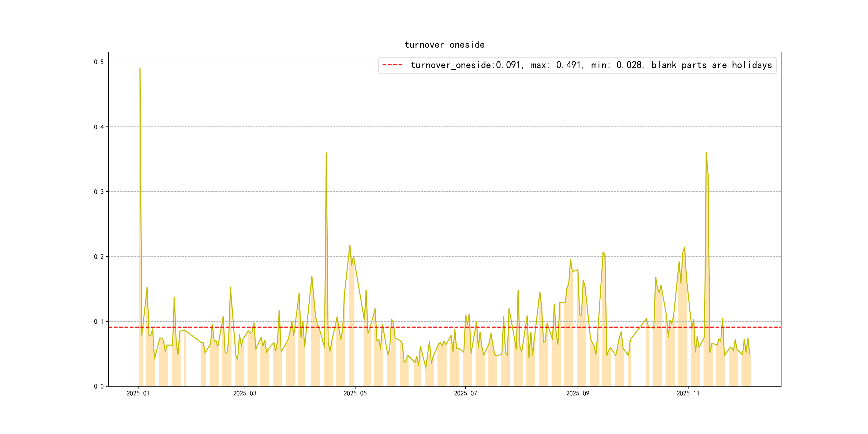Click the legend text 'turnover_oneside:0.091'
Screen dimensions: 868x434
tap(465, 65)
